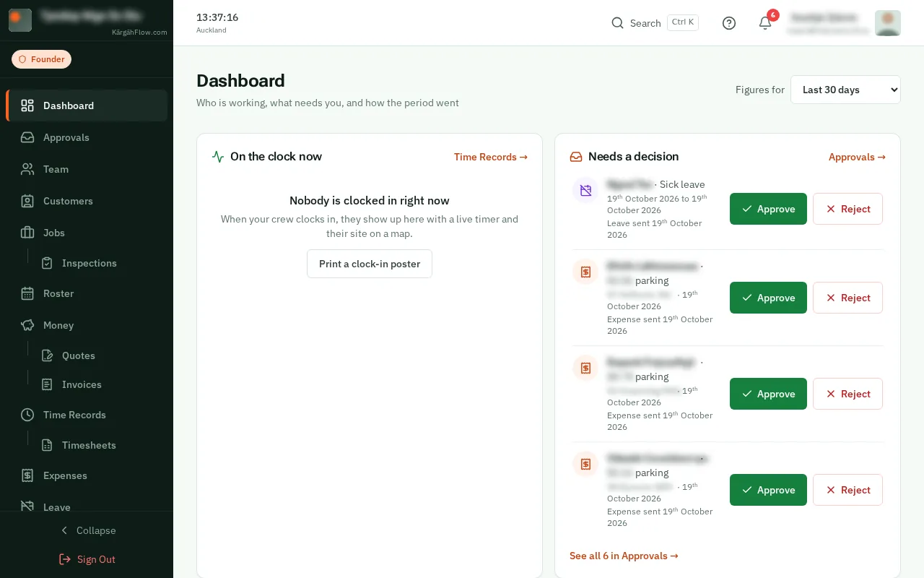Click the Time Records clock icon
The height and width of the screenshot is (578, 924).
tap(27, 415)
